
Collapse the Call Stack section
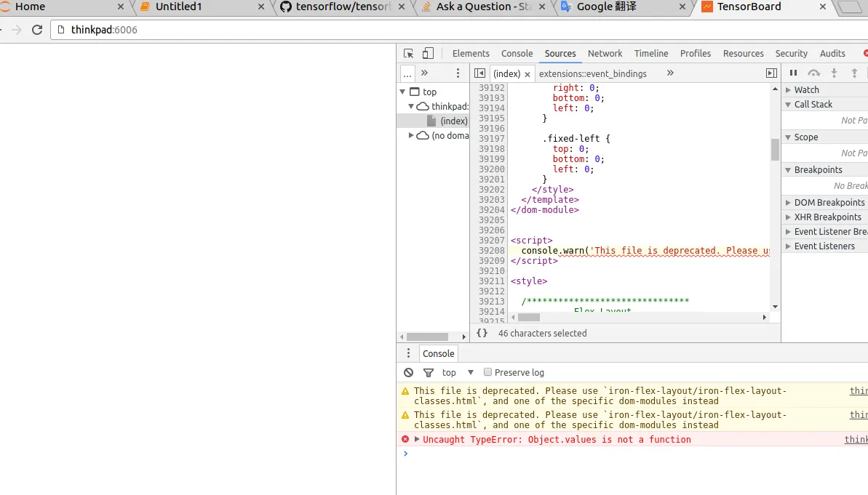point(788,105)
